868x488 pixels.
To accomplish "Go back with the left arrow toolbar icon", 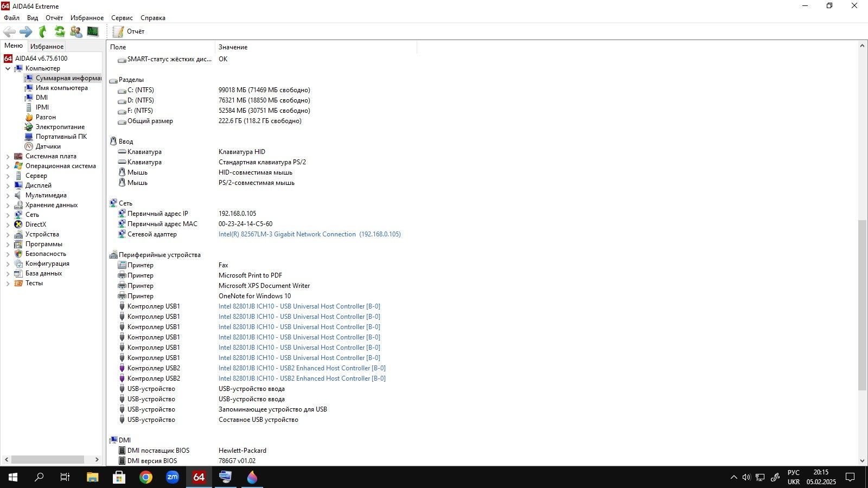I will coord(10,31).
